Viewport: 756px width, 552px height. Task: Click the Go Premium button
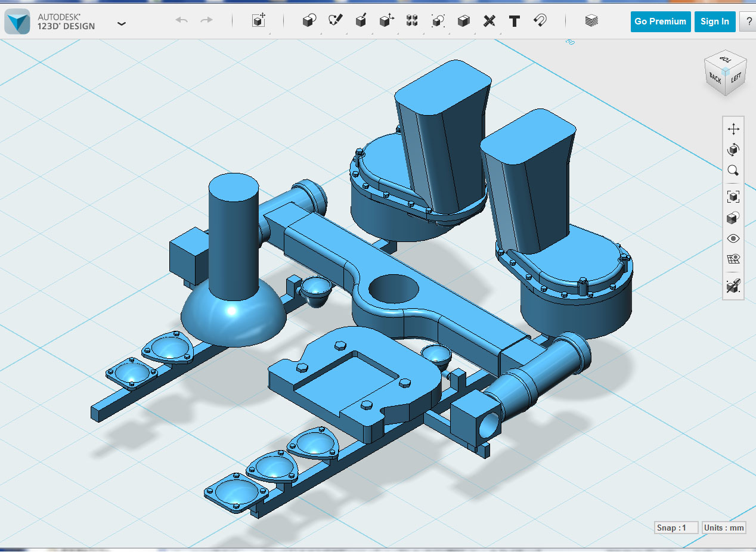[661, 21]
